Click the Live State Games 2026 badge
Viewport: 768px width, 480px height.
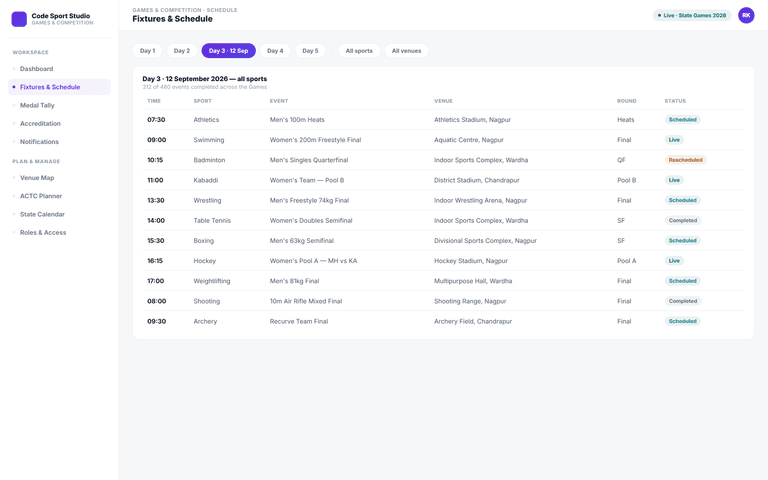coord(692,15)
